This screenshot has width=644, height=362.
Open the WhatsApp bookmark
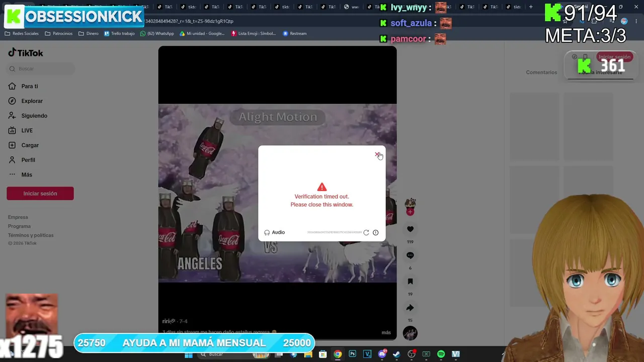[x=157, y=34]
